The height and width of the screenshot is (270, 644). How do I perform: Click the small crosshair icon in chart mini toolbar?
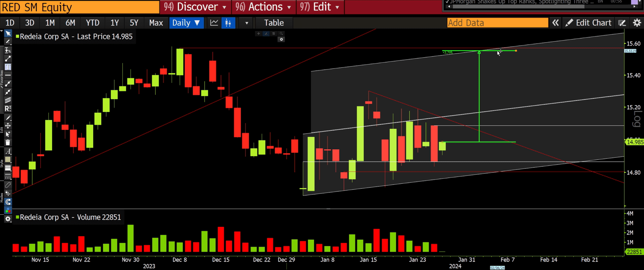tap(258, 34)
